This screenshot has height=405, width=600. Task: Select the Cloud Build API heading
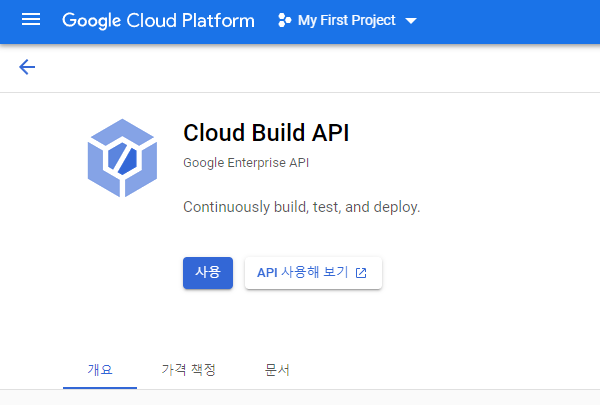pyautogui.click(x=266, y=133)
